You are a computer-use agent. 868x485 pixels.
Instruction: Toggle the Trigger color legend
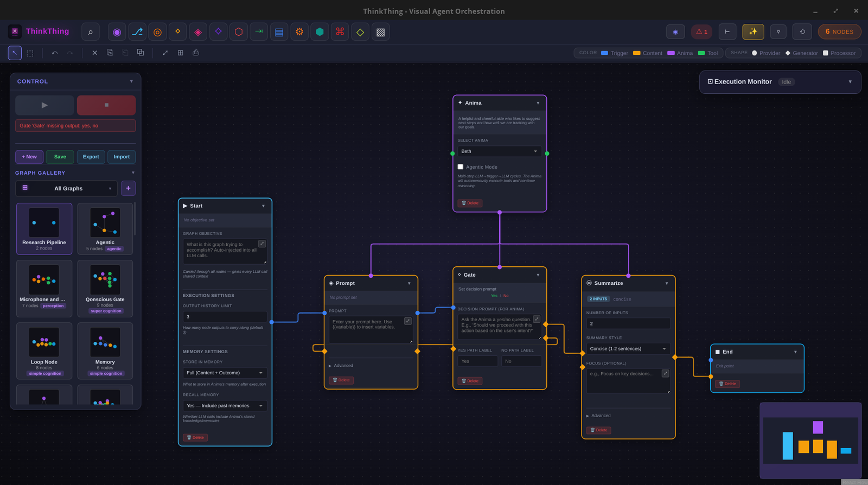[614, 53]
